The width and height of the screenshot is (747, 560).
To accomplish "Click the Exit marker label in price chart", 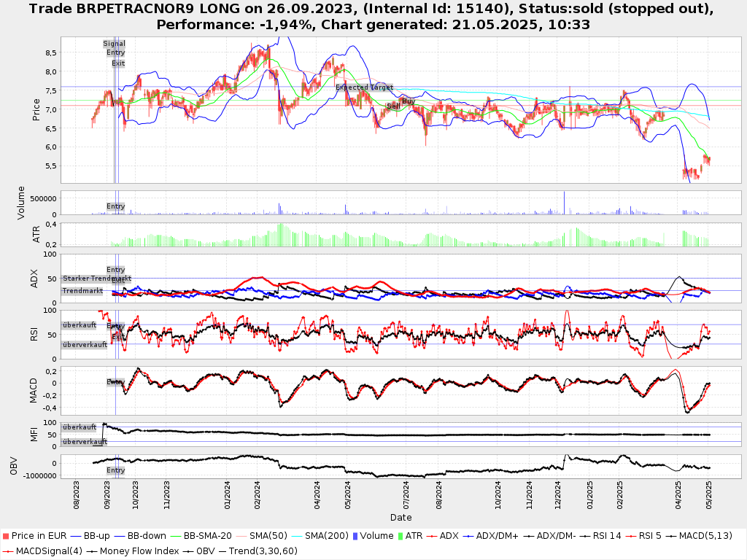I will pos(118,63).
